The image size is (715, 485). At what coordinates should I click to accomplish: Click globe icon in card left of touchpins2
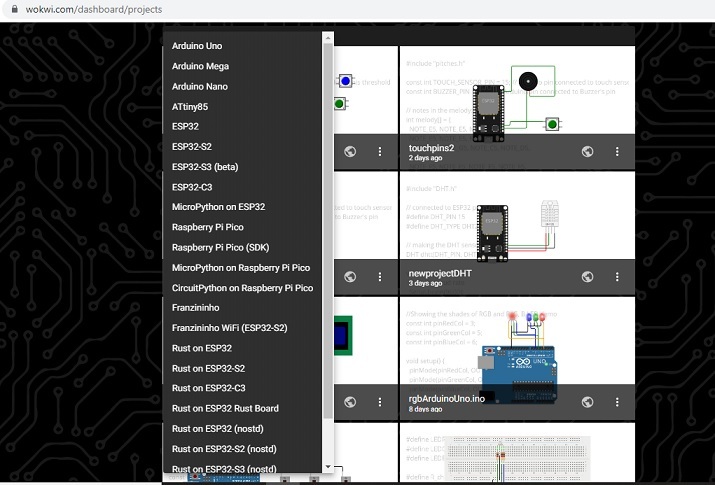(x=350, y=152)
